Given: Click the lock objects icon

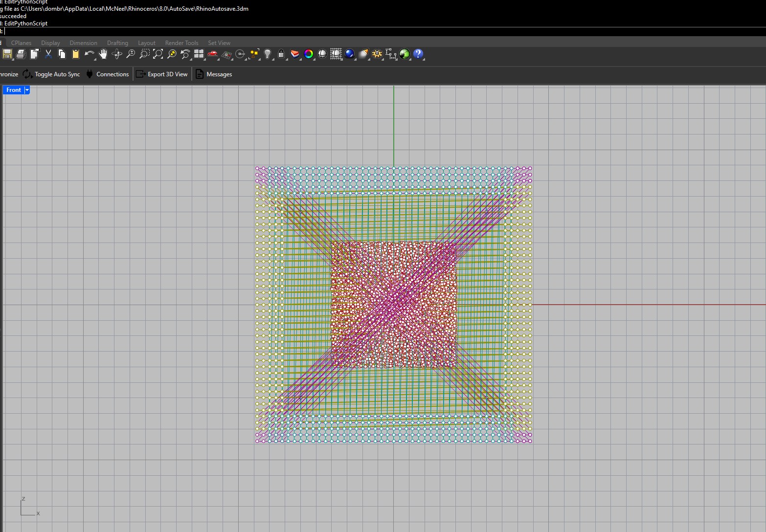Looking at the screenshot, I should 281,54.
